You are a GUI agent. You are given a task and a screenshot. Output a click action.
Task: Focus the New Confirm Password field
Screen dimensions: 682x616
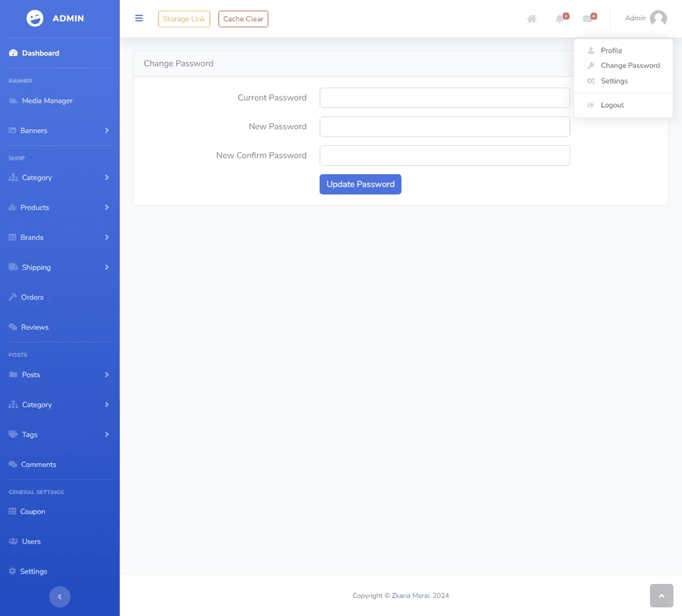click(444, 155)
